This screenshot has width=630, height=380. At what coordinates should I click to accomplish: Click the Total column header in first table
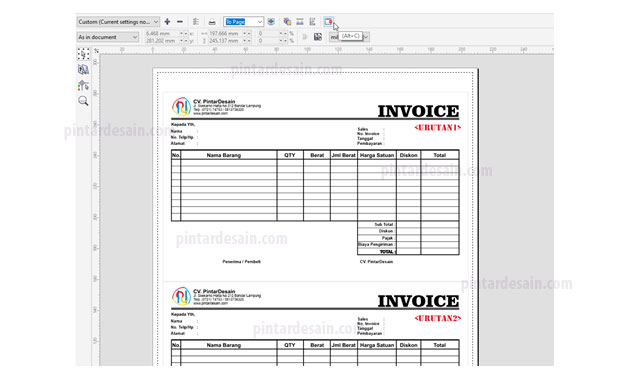click(x=440, y=155)
